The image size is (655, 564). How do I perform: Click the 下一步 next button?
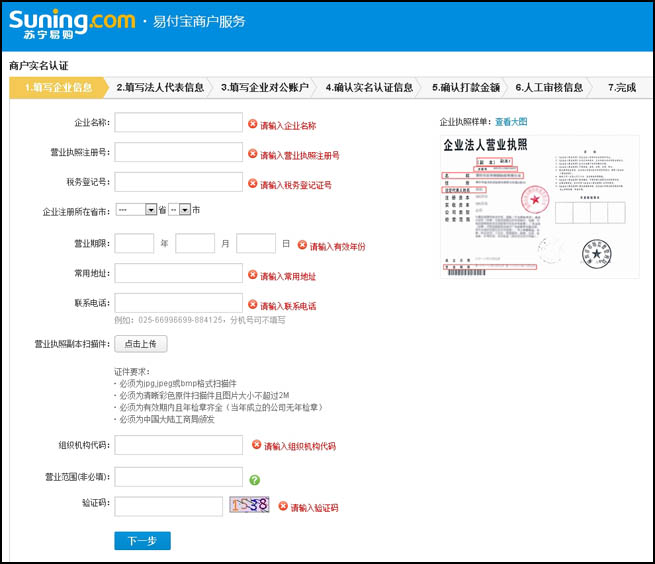(142, 541)
